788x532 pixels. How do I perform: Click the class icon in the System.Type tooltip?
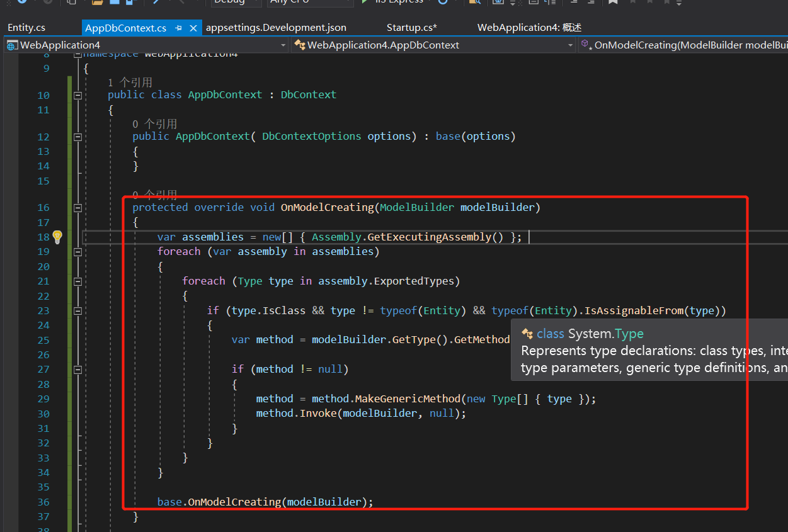click(527, 334)
